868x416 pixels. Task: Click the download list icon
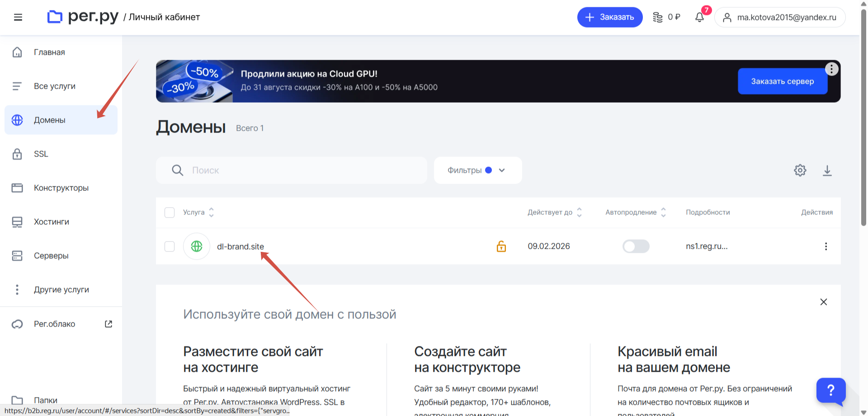click(827, 170)
